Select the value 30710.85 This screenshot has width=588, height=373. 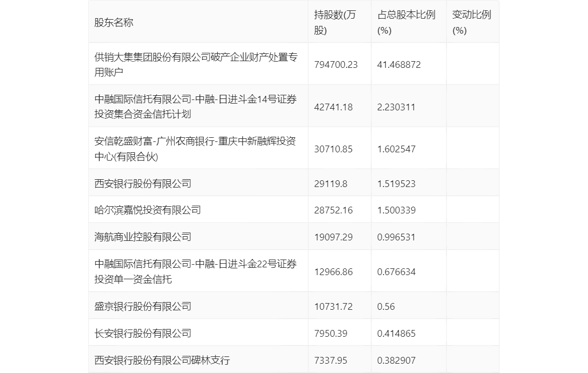333,149
